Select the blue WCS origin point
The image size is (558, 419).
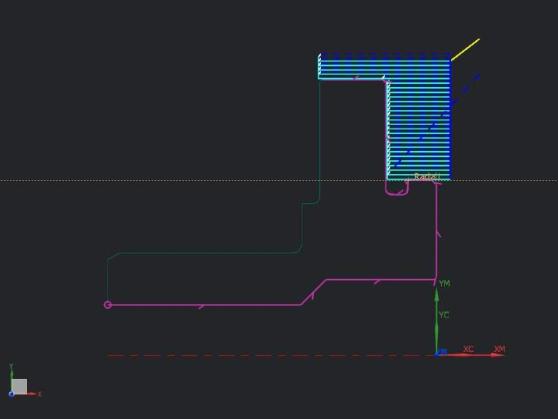pos(437,353)
